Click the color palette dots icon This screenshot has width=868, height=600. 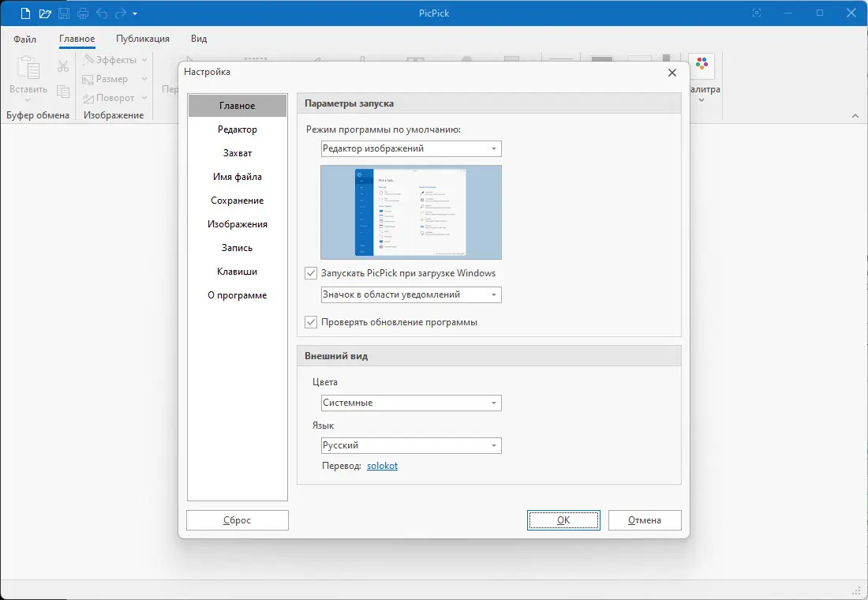coord(702,64)
